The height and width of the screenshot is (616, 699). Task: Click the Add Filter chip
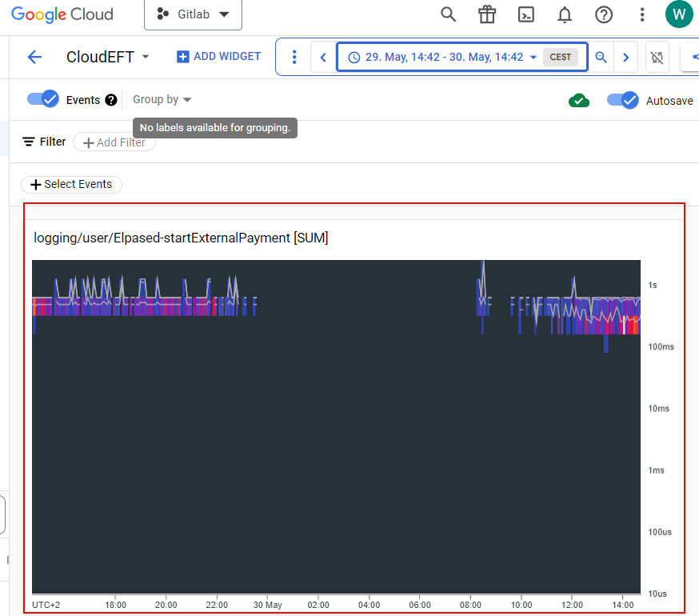tap(114, 142)
